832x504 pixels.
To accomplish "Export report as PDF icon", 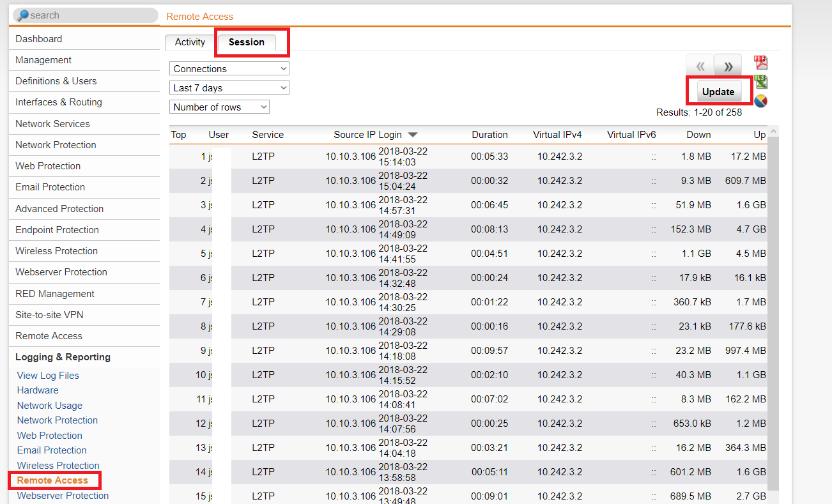I will pyautogui.click(x=760, y=63).
